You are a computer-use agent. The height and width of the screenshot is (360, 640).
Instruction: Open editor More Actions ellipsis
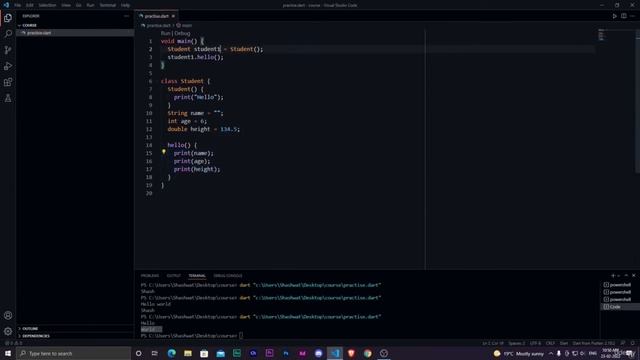coord(633,16)
